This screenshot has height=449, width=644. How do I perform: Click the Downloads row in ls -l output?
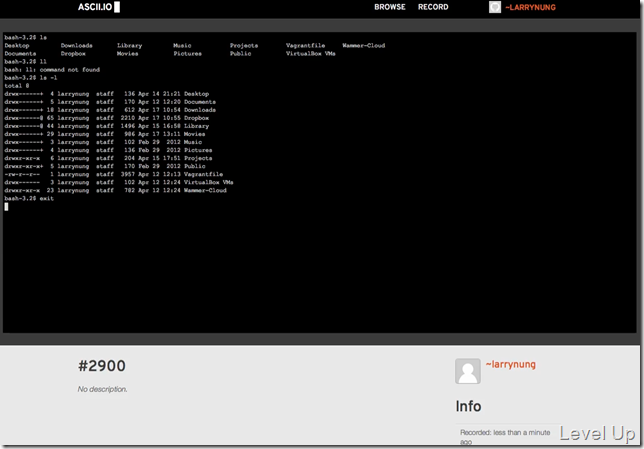pyautogui.click(x=110, y=110)
